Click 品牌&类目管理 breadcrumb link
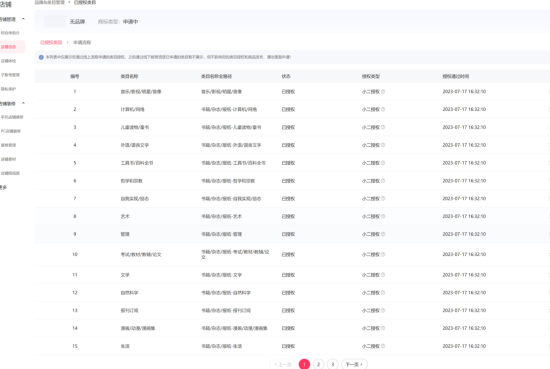Viewport: 550px width, 369px height. [49, 2]
